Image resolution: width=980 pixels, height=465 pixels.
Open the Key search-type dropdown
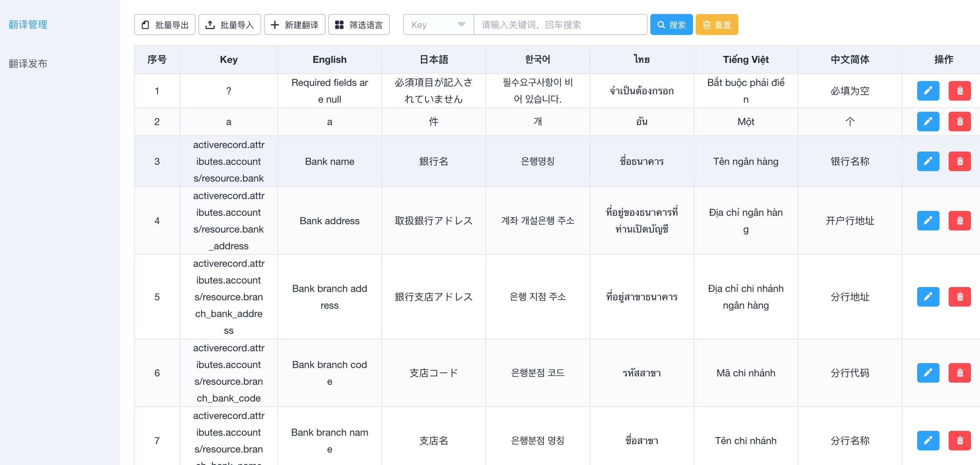438,25
